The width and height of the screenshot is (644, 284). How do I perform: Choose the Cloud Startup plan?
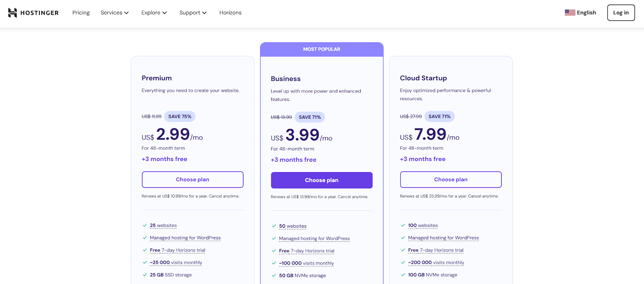(x=451, y=179)
